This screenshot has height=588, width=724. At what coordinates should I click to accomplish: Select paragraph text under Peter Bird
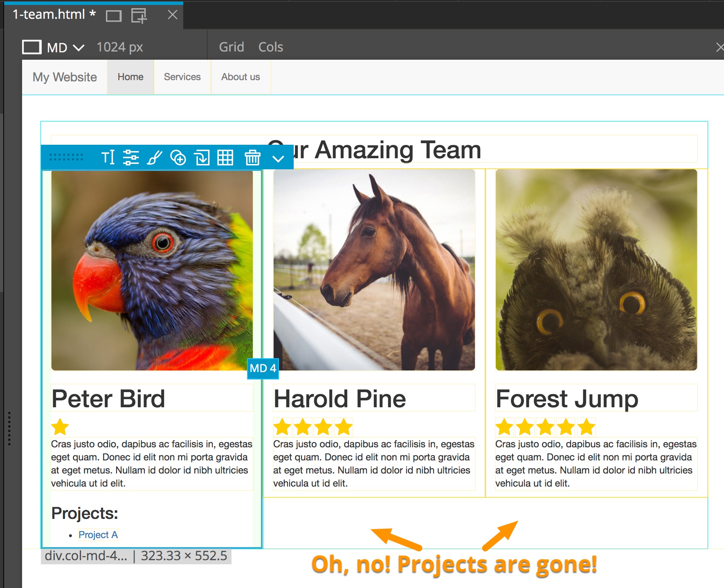click(152, 464)
